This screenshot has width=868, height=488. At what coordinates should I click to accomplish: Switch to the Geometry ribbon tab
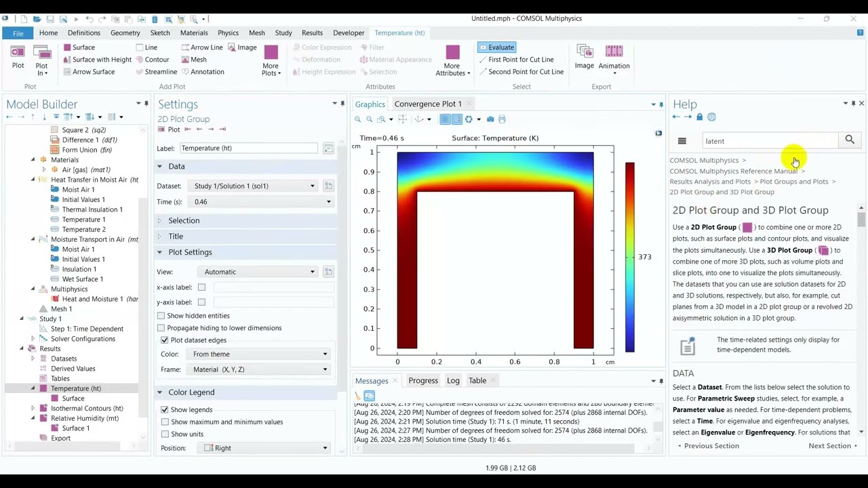(x=125, y=33)
